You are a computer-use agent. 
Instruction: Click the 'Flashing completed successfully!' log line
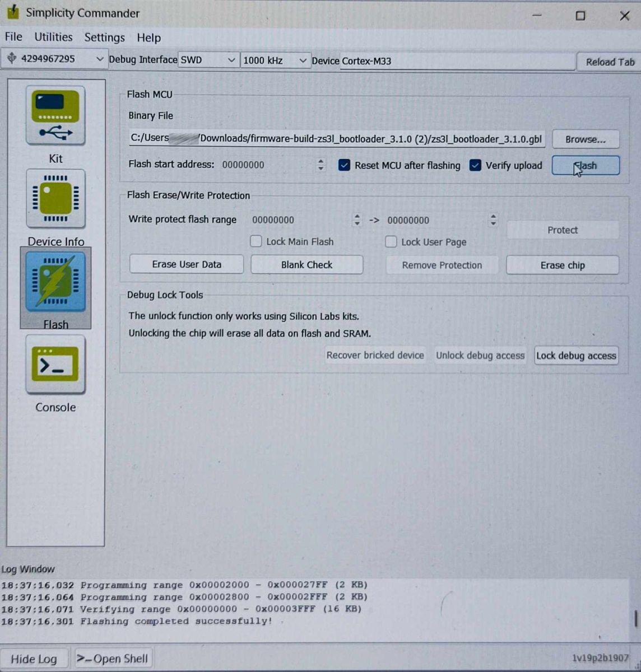(x=137, y=621)
